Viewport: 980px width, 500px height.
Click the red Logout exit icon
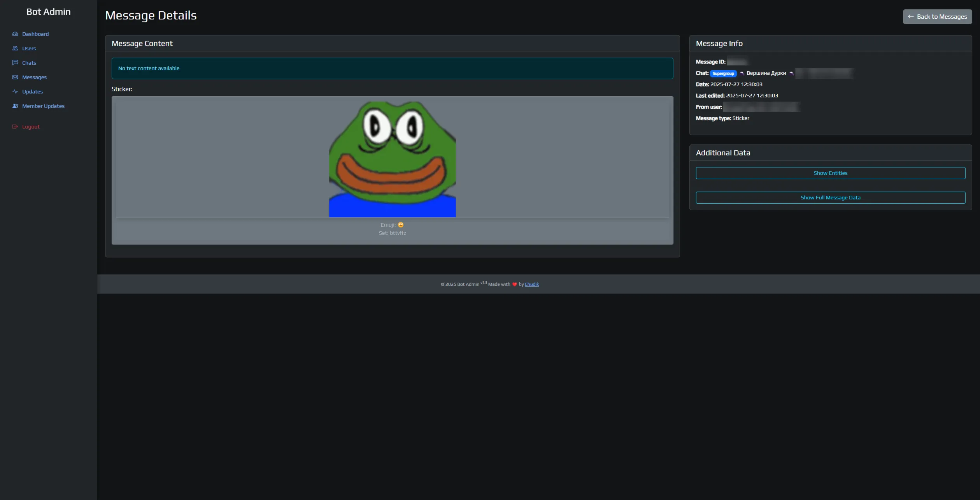pos(15,127)
